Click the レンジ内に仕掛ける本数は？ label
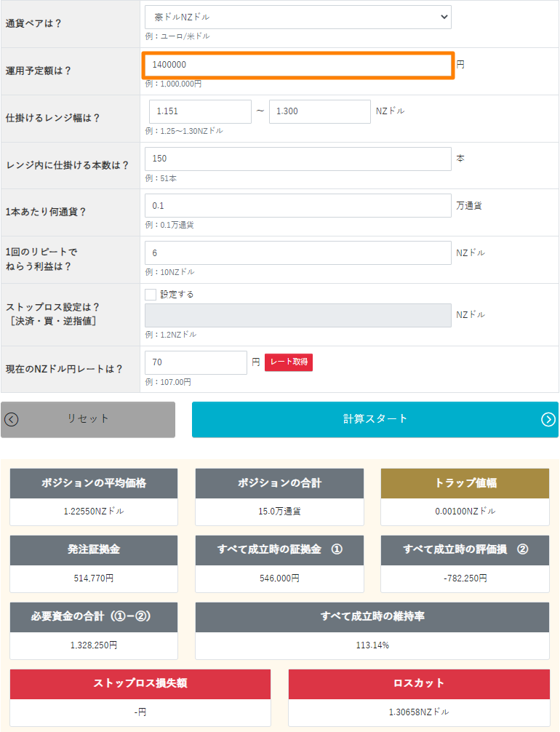Screen dimensions: 560x732 [x=67, y=165]
